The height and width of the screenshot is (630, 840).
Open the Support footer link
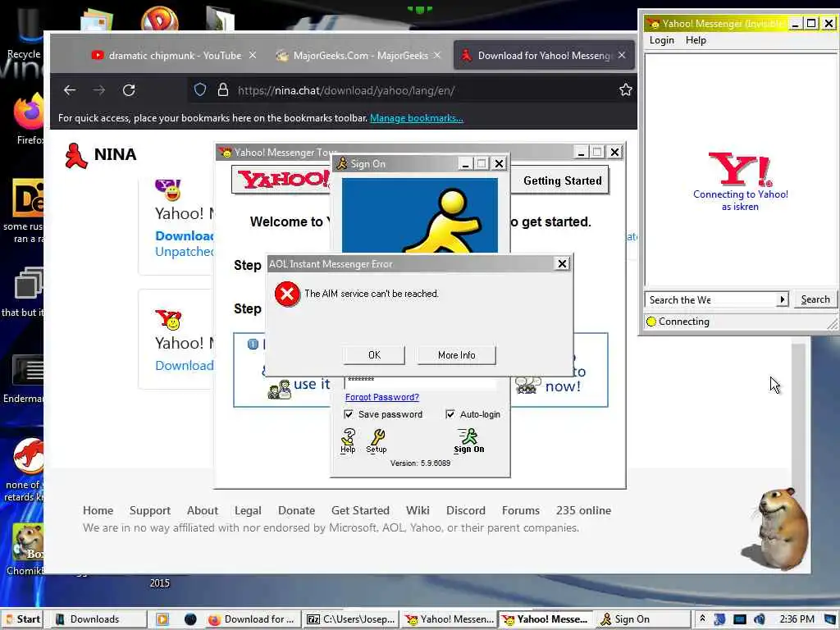tap(149, 510)
